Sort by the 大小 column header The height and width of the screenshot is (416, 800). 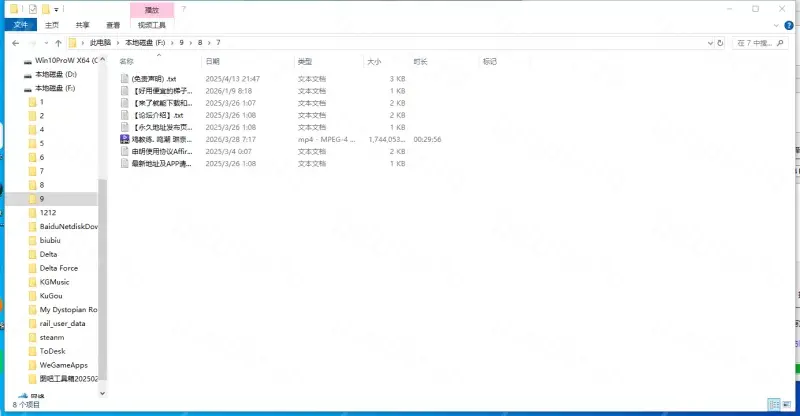click(x=374, y=61)
